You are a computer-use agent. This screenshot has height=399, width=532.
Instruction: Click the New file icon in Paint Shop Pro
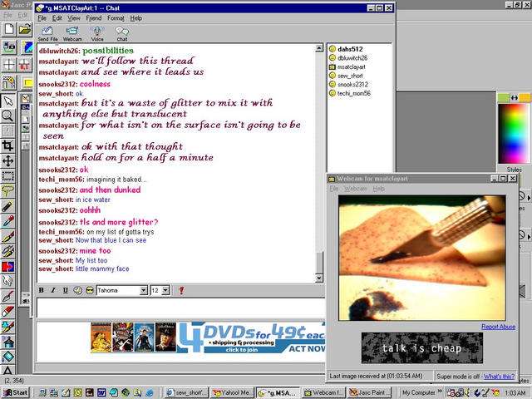click(x=9, y=29)
